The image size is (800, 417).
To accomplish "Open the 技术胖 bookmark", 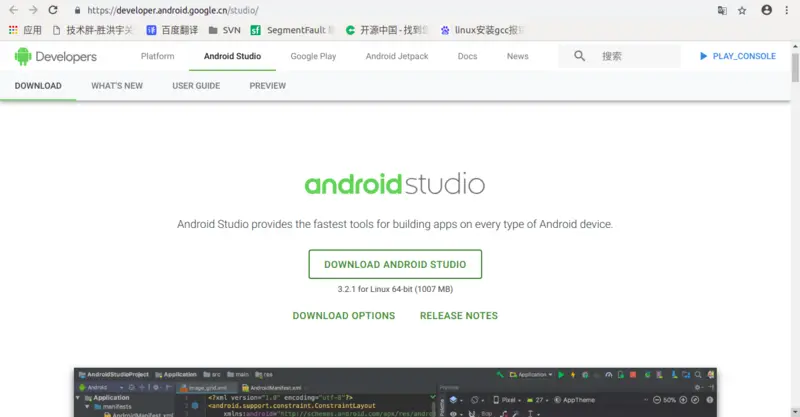I will tap(92, 30).
